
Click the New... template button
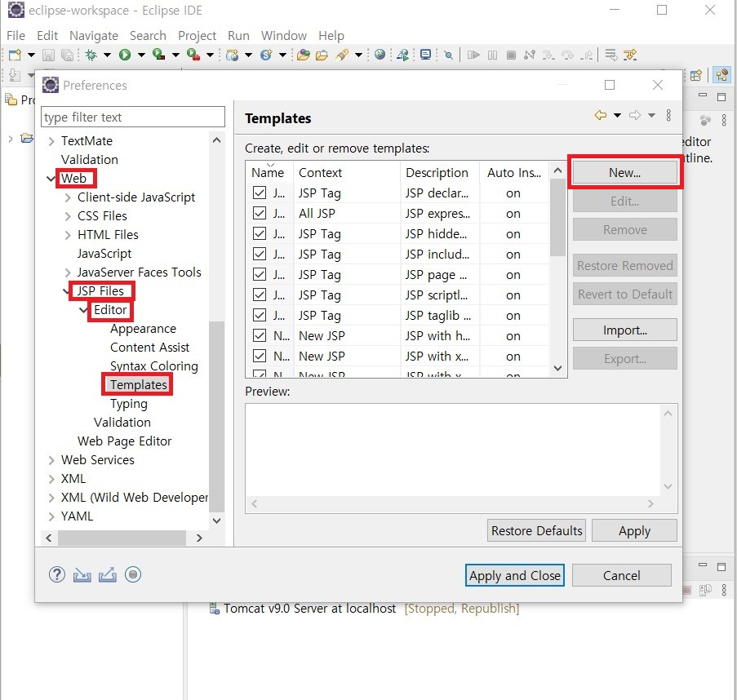point(624,172)
